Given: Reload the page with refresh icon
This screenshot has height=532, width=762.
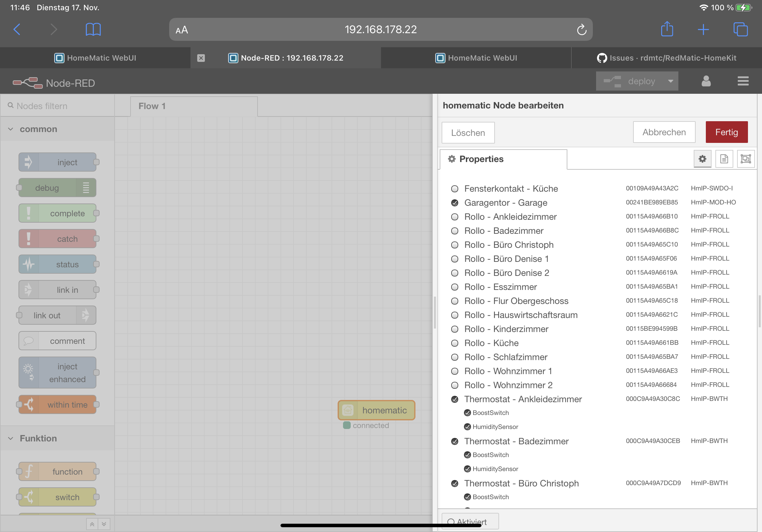Looking at the screenshot, I should pos(581,30).
